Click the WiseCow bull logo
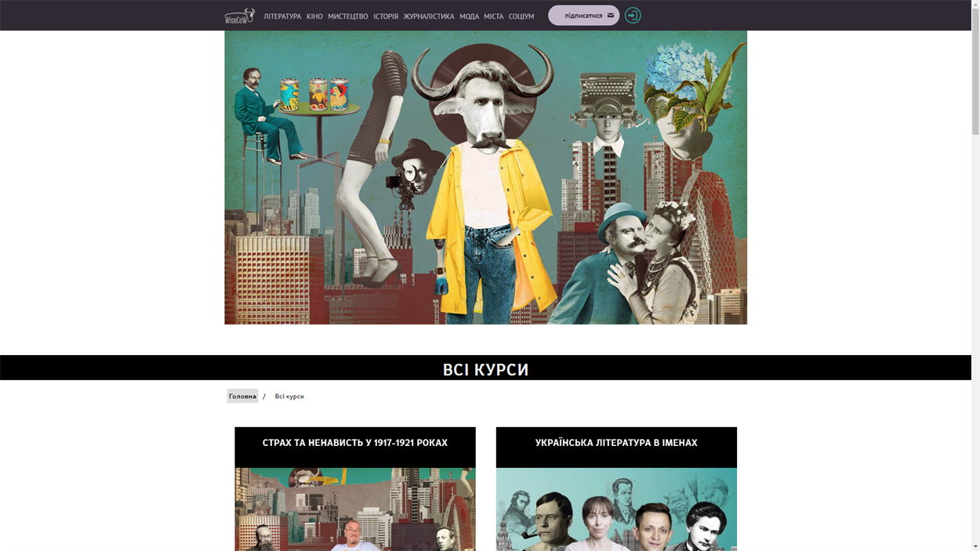Viewport: 980px width, 551px height. (240, 16)
